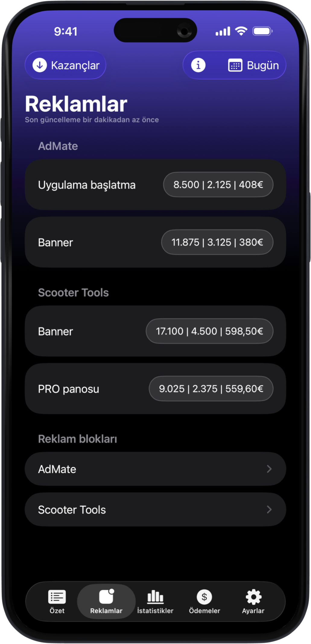The height and width of the screenshot is (644, 311).
Task: Open the info circle icon
Action: [198, 65]
